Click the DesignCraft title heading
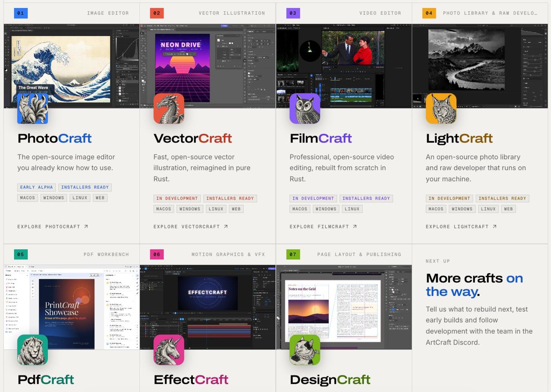The height and width of the screenshot is (392, 551). coord(330,380)
